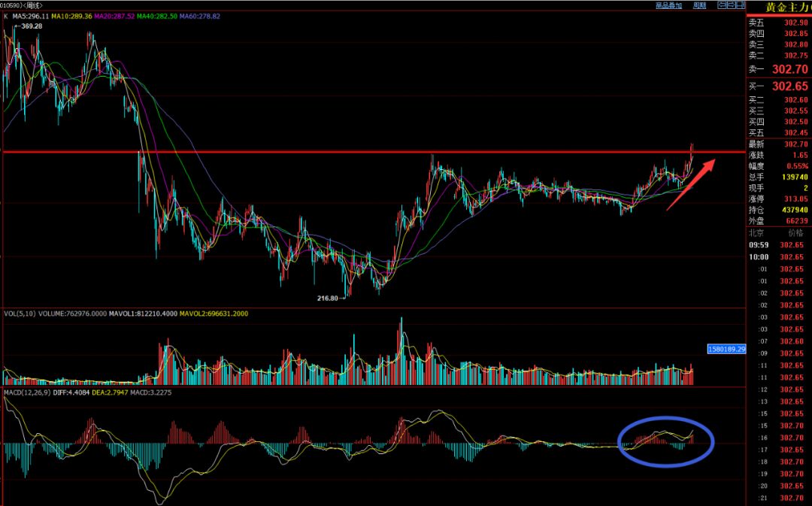Viewport: 812px width, 506px height.
Task: Click the 卖一 302.70 ask price
Action: point(778,69)
